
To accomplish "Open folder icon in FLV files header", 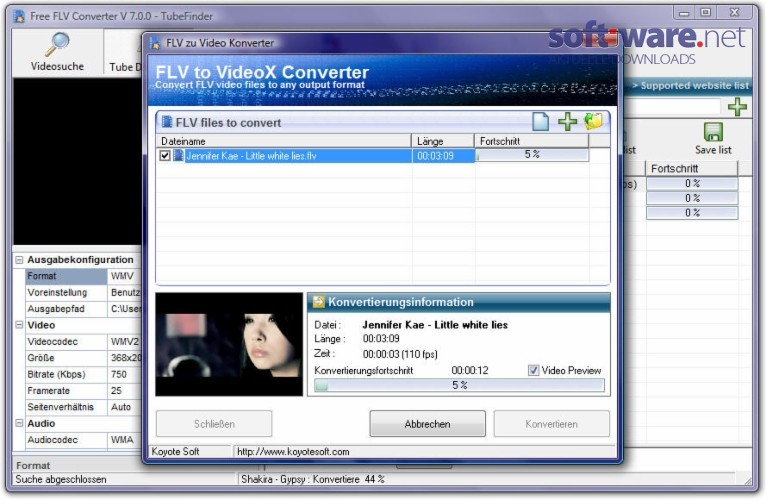I will coord(593,121).
